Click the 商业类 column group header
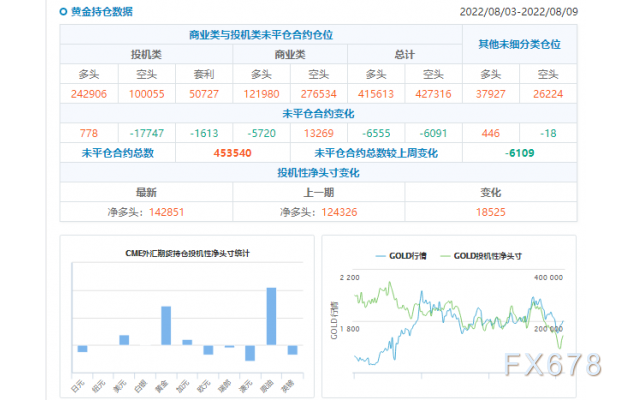632x400 pixels. coord(290,54)
